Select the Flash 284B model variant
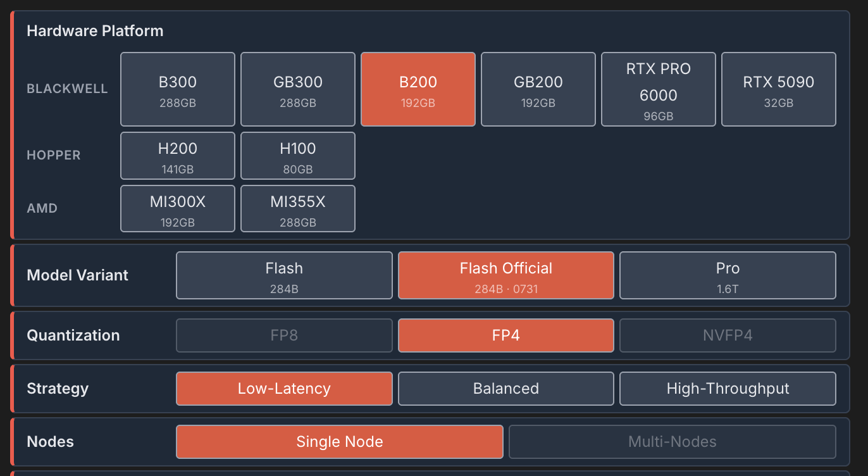The height and width of the screenshot is (476, 868). (x=284, y=275)
